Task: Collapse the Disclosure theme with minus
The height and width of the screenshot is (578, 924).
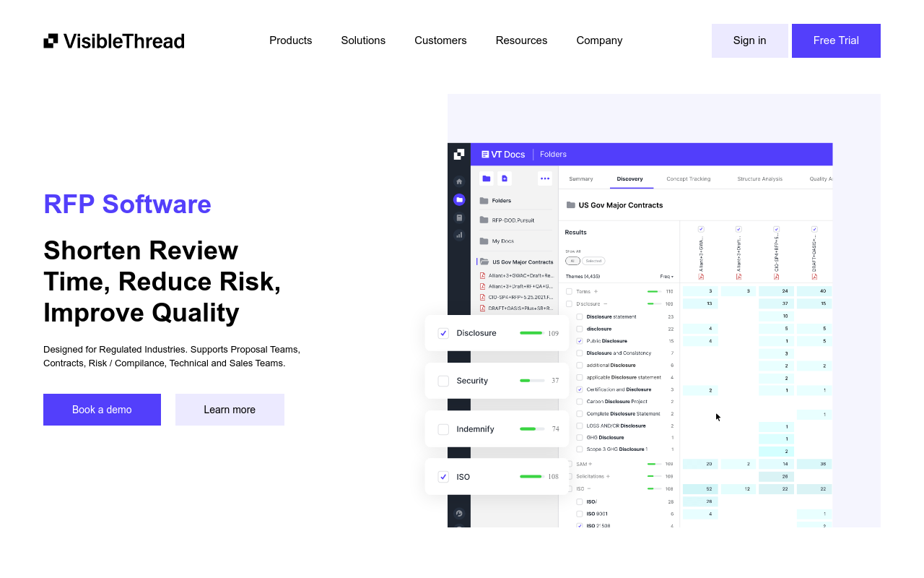Action: click(605, 304)
